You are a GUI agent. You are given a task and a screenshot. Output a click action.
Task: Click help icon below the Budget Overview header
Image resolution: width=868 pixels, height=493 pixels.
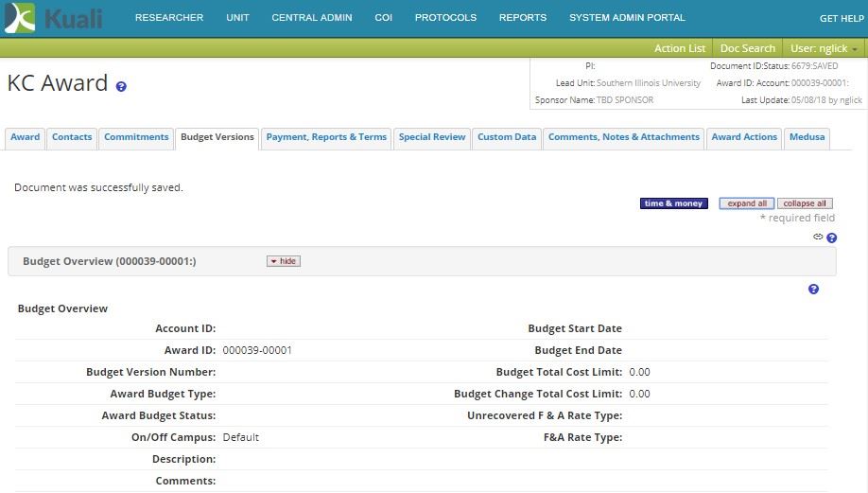pos(813,290)
